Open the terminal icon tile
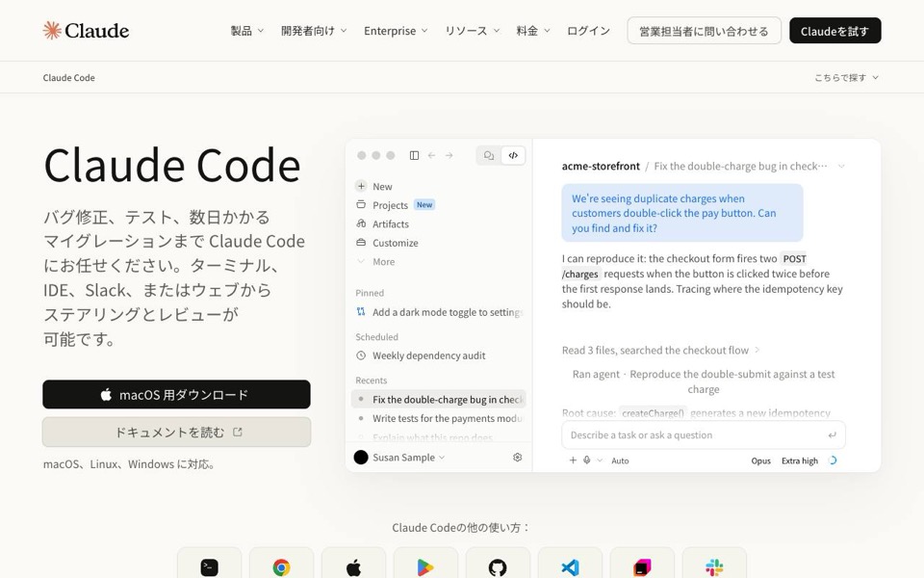924x578 pixels. 209,564
